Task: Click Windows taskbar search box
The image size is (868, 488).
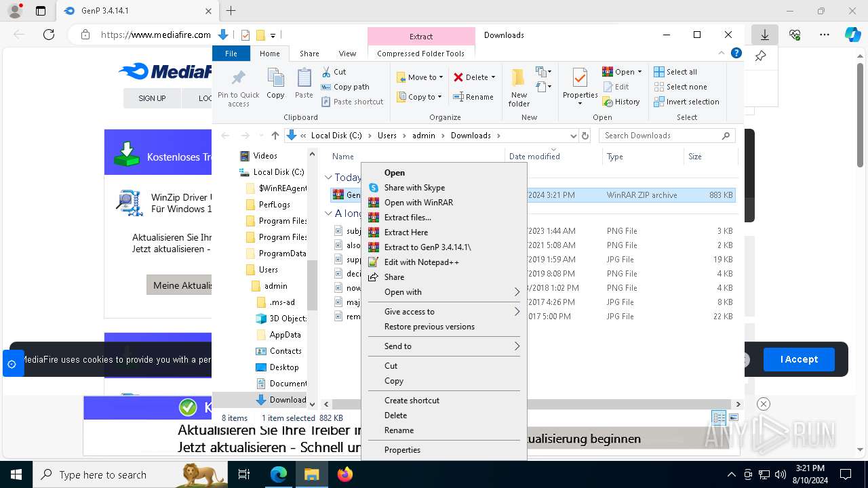Action: tap(130, 474)
